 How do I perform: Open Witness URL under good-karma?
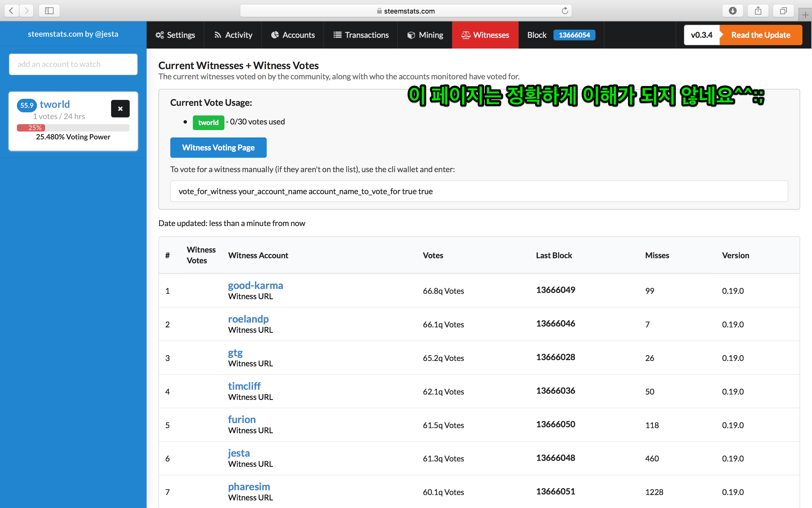point(251,296)
